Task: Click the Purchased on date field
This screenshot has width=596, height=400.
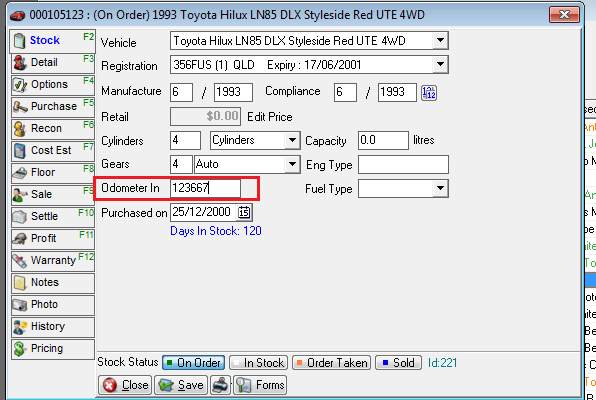Action: [x=204, y=212]
